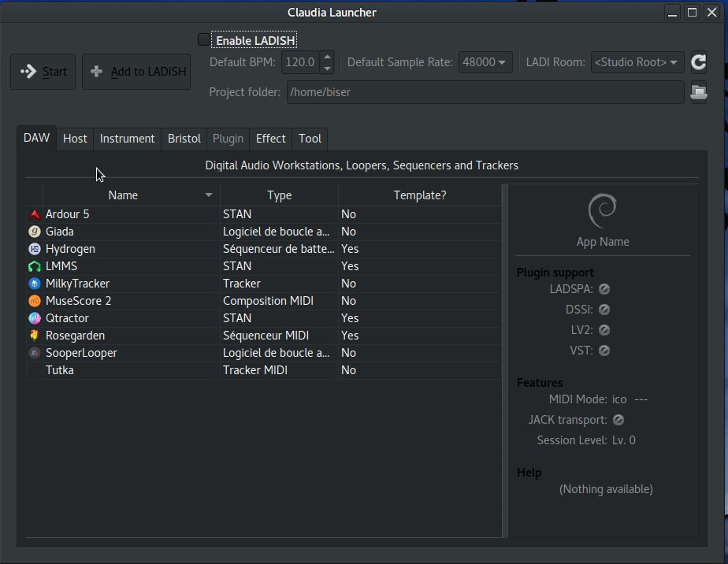Click the Hydrogen app icon
This screenshot has width=728, height=564.
[35, 249]
